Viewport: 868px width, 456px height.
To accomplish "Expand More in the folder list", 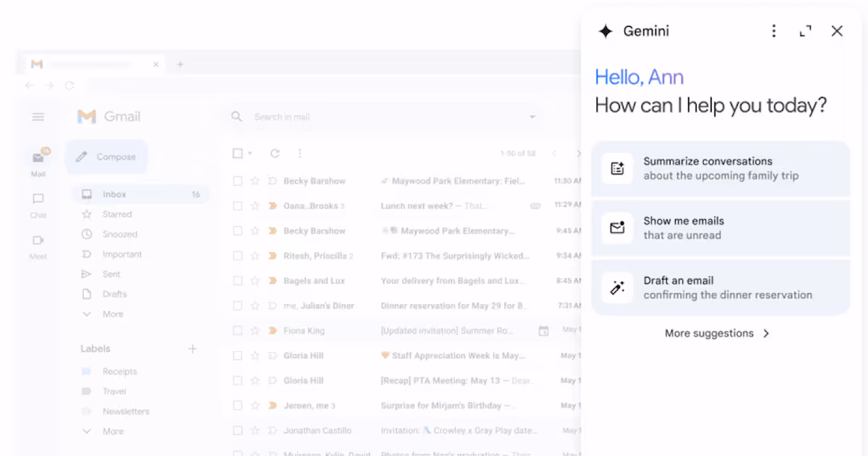I will pos(88,313).
